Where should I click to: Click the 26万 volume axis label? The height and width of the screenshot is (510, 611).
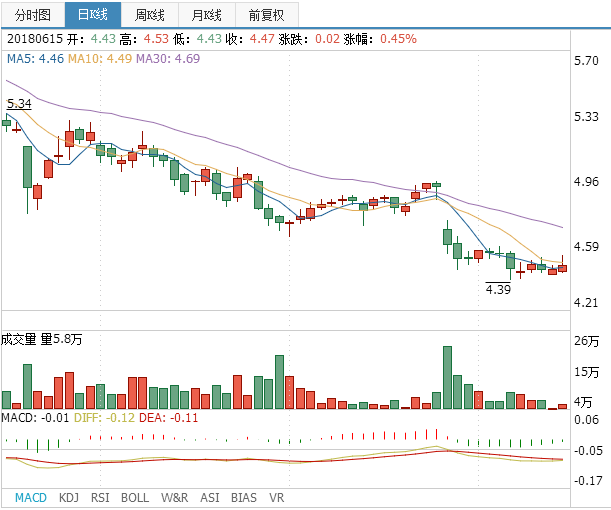tap(586, 341)
